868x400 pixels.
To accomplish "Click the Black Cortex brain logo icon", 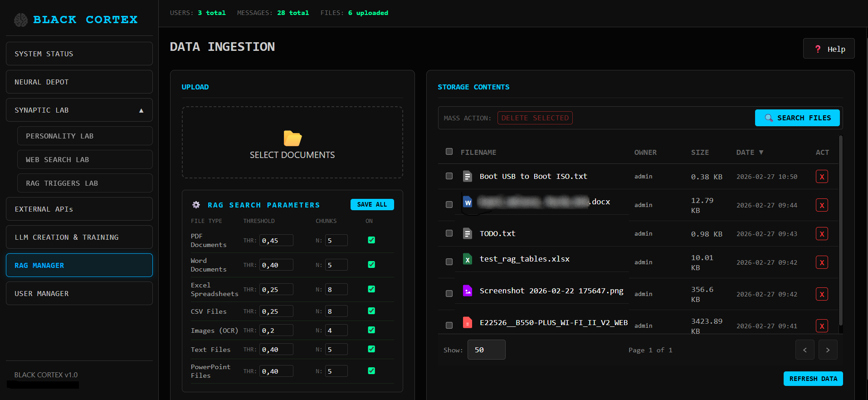I will [x=21, y=20].
